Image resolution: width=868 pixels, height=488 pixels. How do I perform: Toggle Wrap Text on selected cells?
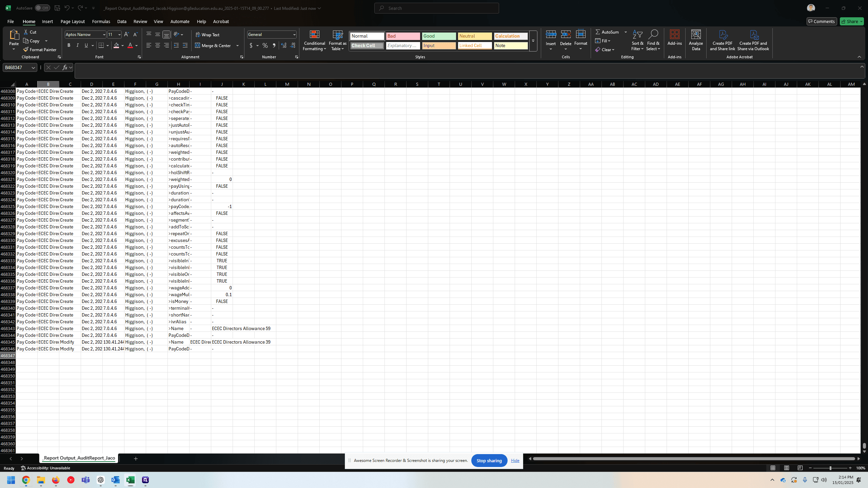point(208,35)
